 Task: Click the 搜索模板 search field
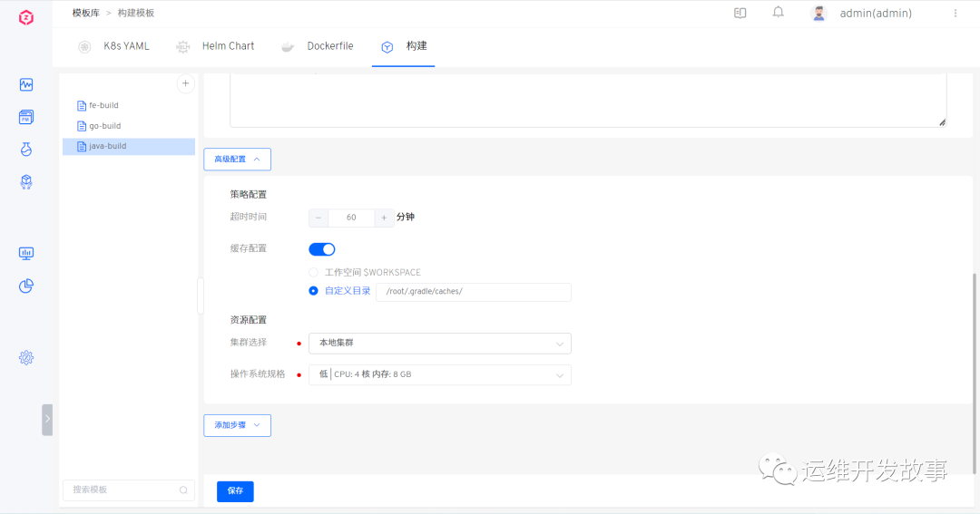(129, 490)
